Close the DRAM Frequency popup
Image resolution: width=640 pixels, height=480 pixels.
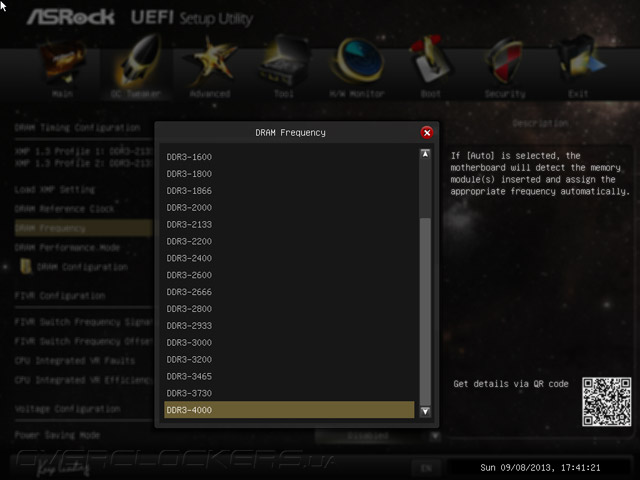[x=427, y=133]
